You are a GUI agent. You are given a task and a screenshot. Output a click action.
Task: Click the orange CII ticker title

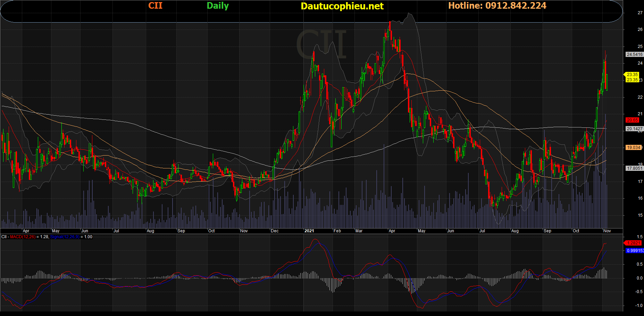click(155, 6)
